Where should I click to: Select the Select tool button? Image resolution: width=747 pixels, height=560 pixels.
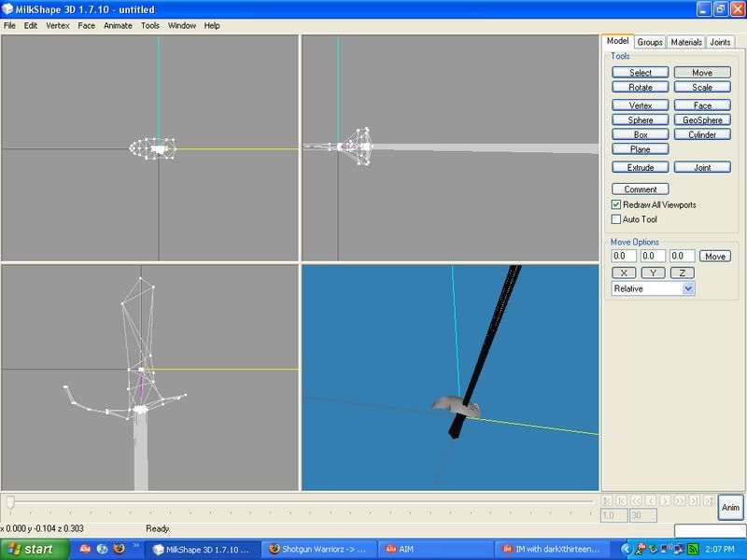point(641,73)
